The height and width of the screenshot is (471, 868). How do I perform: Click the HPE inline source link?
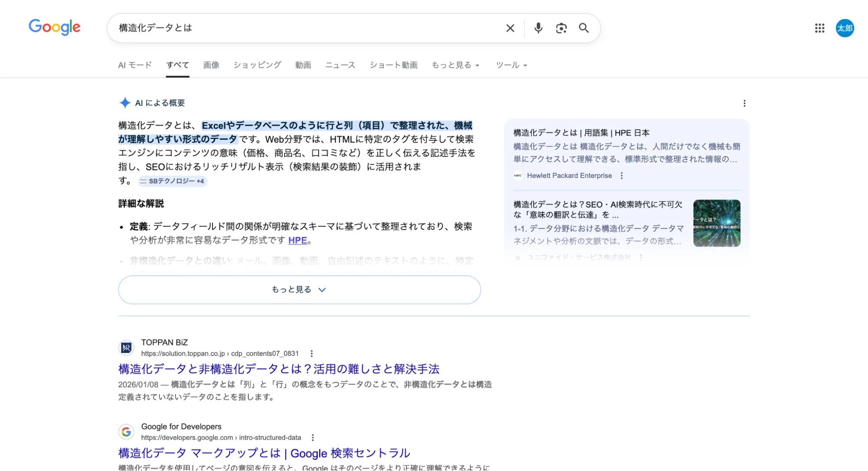(x=297, y=240)
